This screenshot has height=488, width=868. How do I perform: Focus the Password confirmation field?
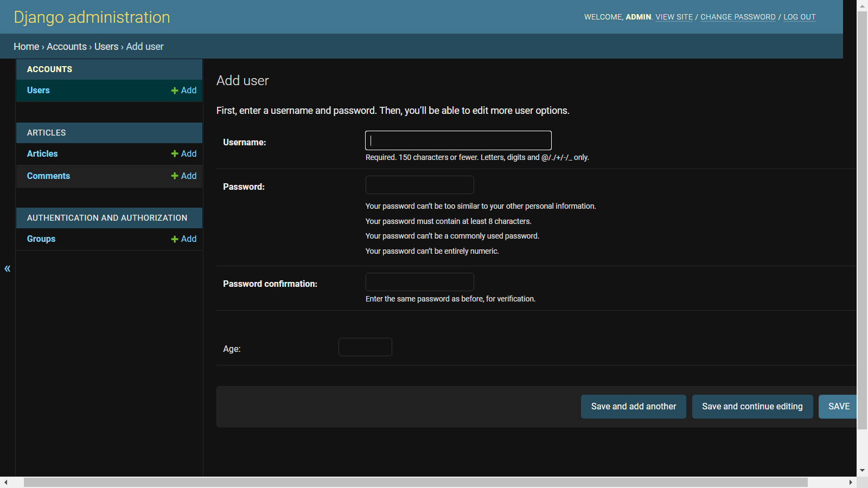420,282
